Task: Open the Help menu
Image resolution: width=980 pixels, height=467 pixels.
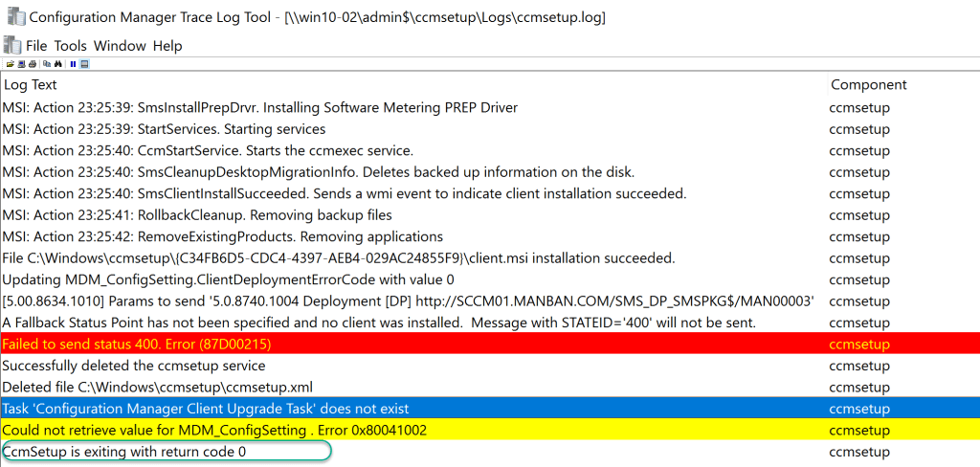Action: pyautogui.click(x=167, y=46)
